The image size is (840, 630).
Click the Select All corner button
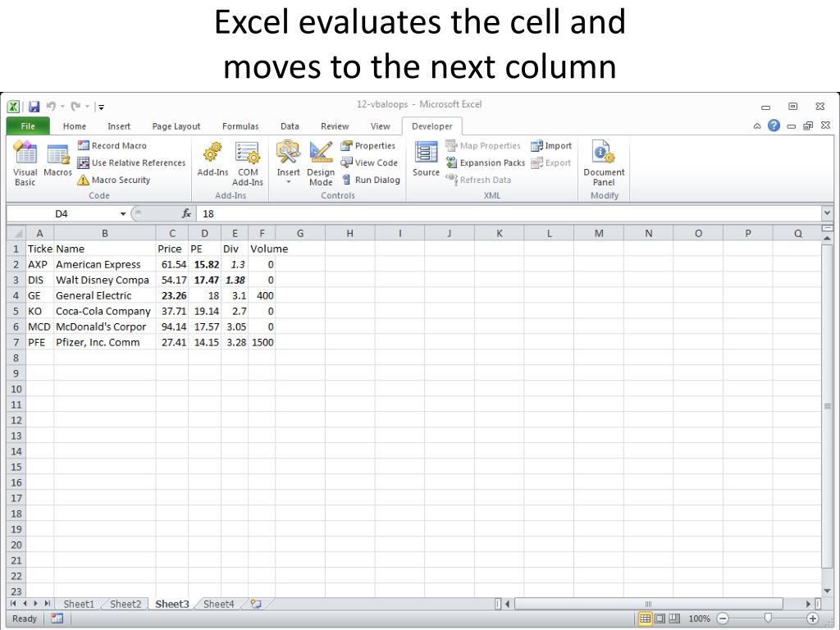(x=16, y=233)
